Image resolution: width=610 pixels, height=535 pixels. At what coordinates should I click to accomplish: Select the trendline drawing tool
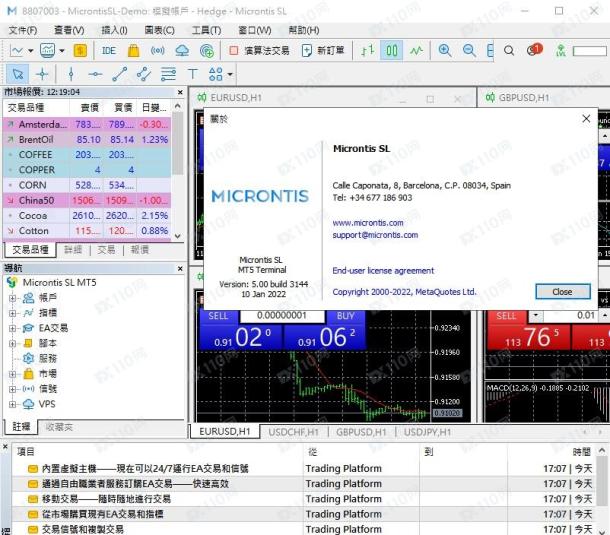[x=120, y=74]
